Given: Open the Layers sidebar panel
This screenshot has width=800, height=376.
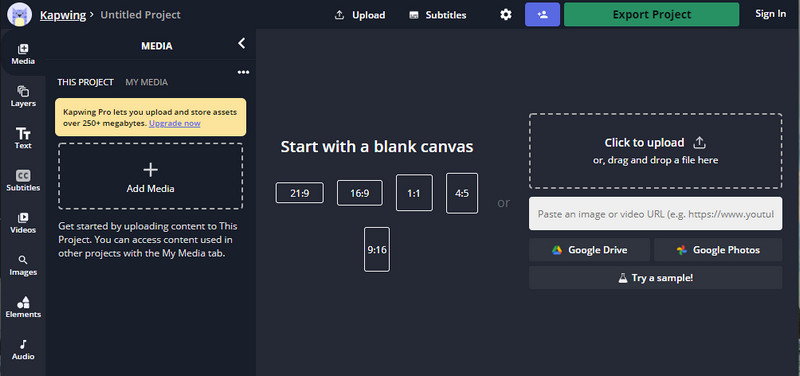Looking at the screenshot, I should click(x=23, y=97).
